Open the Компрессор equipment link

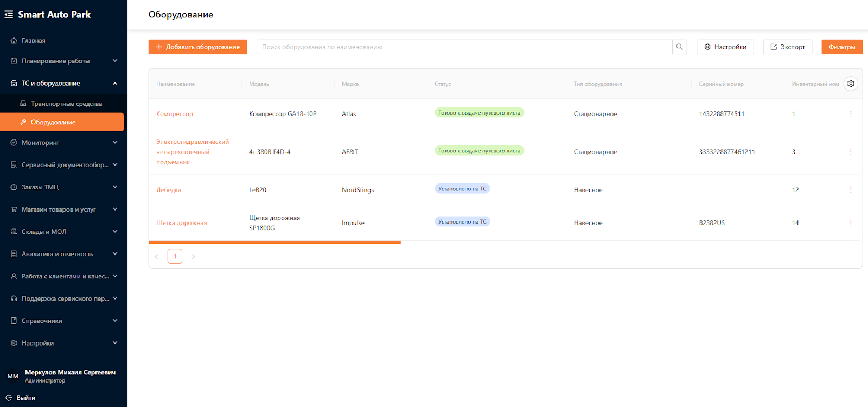(175, 114)
